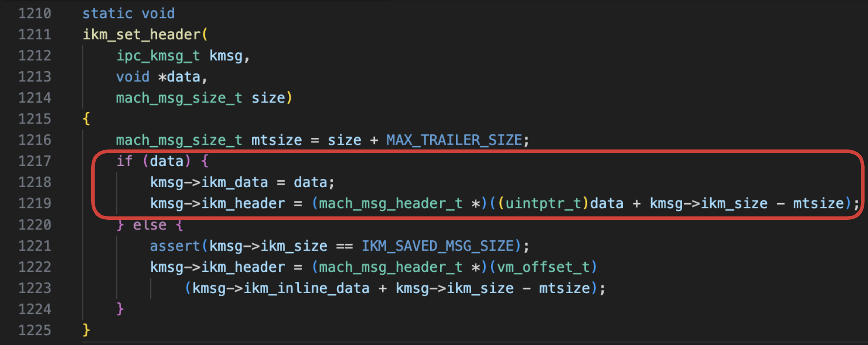Click line number 1211 in gutter
This screenshot has height=345, width=868.
tap(35, 35)
